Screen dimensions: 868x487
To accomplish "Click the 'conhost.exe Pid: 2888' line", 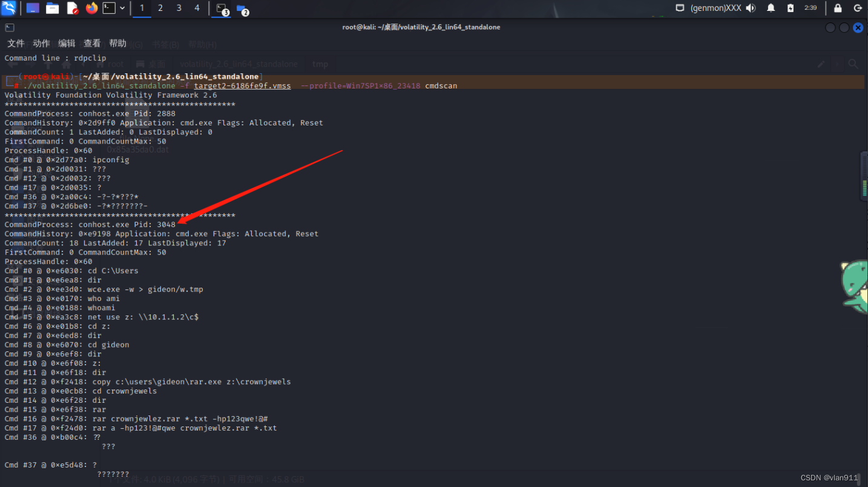I will [x=90, y=113].
